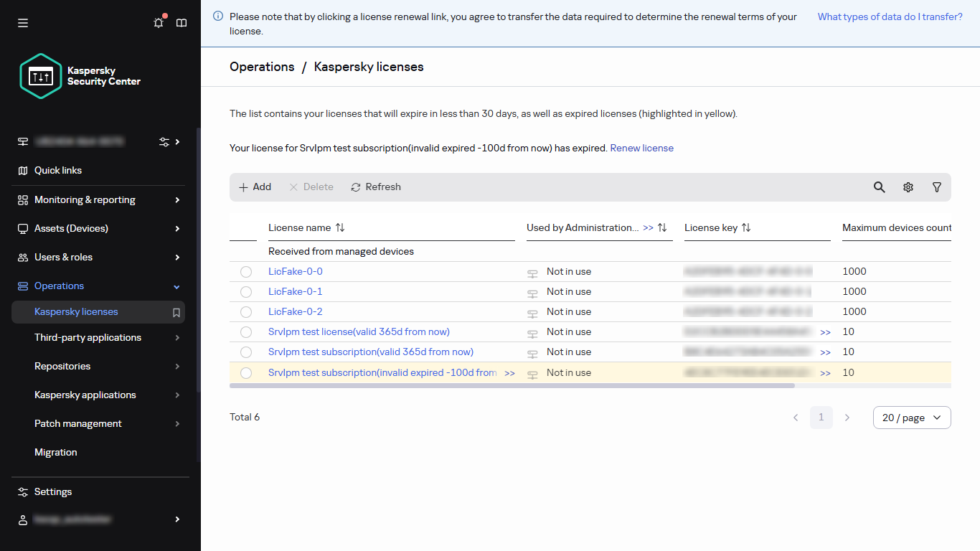
Task: Click the Renew license link
Action: (x=641, y=148)
